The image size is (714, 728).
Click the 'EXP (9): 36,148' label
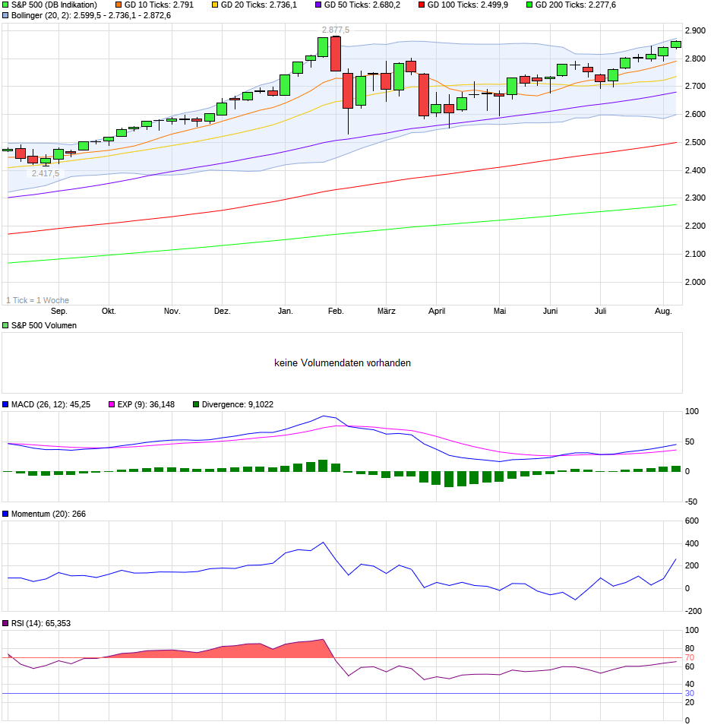click(146, 404)
